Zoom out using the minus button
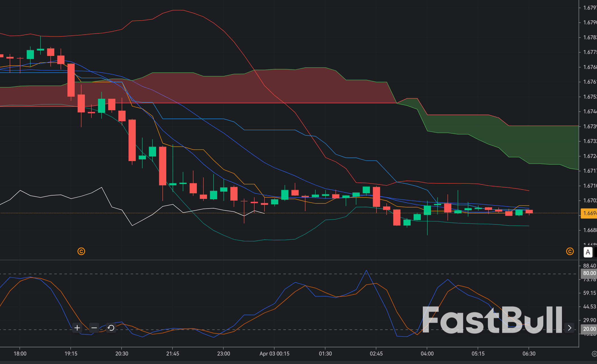Image resolution: width=597 pixels, height=364 pixels. pos(94,328)
